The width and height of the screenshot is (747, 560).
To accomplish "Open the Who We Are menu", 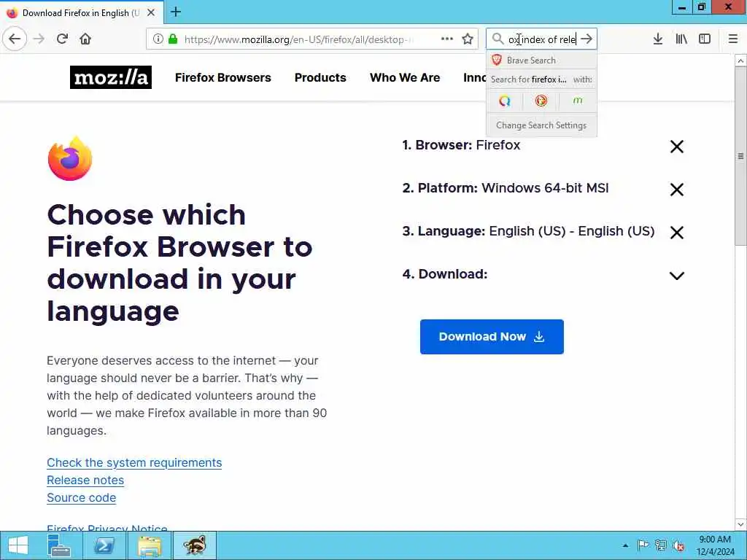I will point(405,77).
